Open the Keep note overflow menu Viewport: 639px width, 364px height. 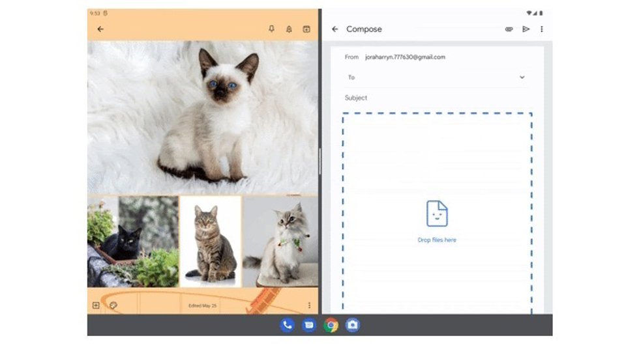309,305
